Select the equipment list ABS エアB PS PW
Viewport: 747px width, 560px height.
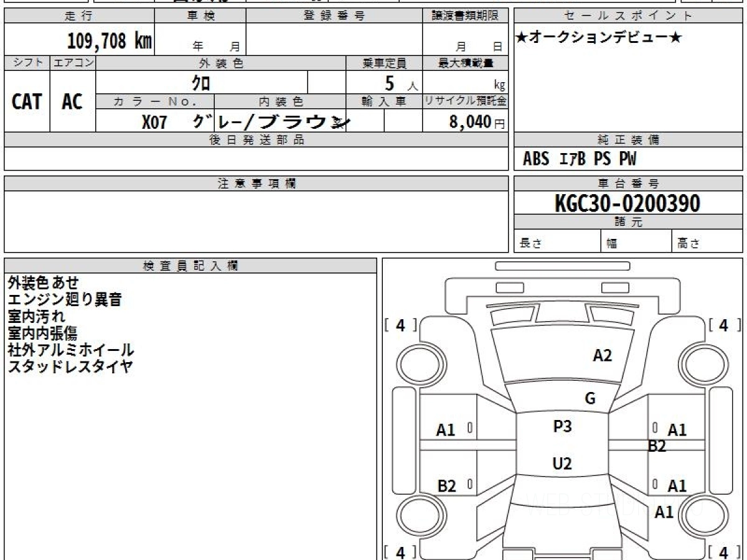coord(580,159)
